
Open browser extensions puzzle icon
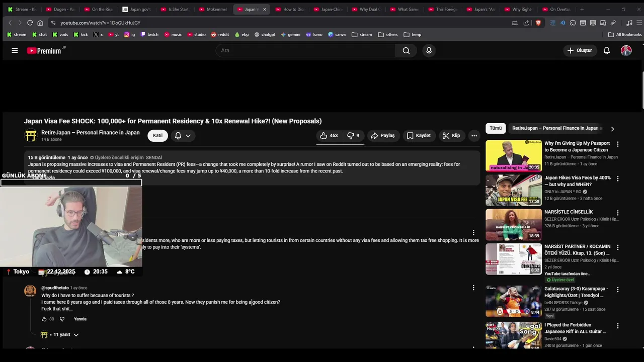click(573, 23)
